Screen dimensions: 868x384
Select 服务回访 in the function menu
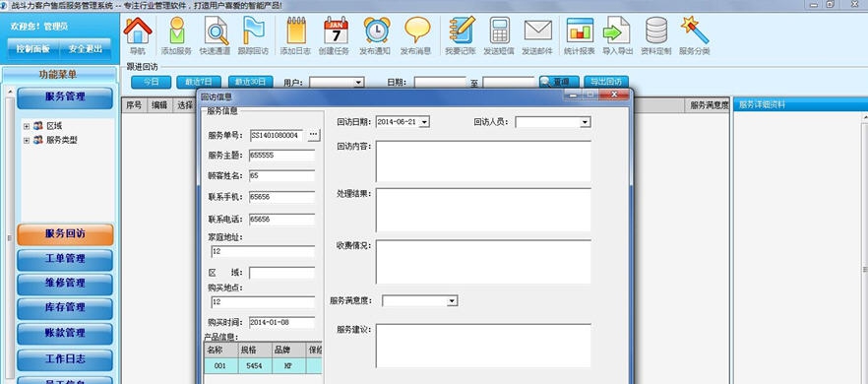[65, 234]
